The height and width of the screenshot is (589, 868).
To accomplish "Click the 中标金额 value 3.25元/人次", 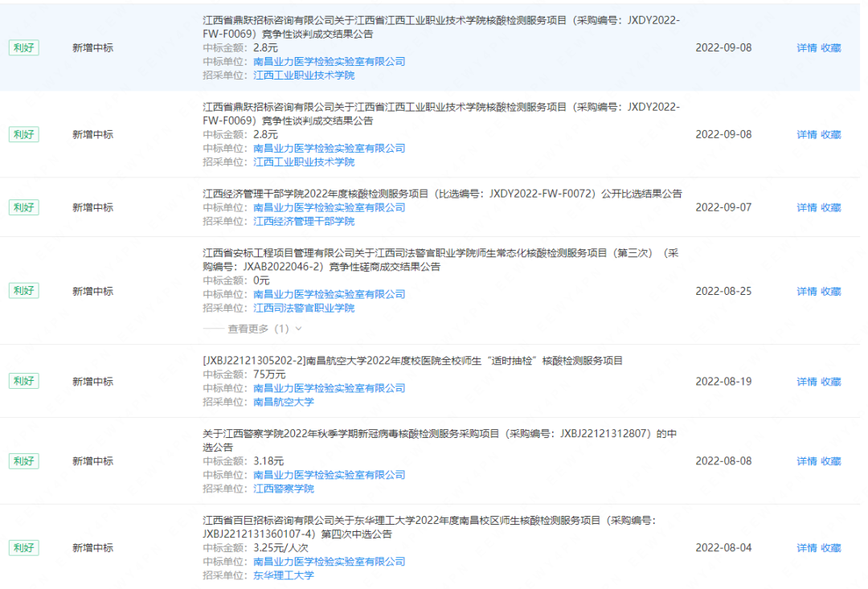I will click(281, 548).
